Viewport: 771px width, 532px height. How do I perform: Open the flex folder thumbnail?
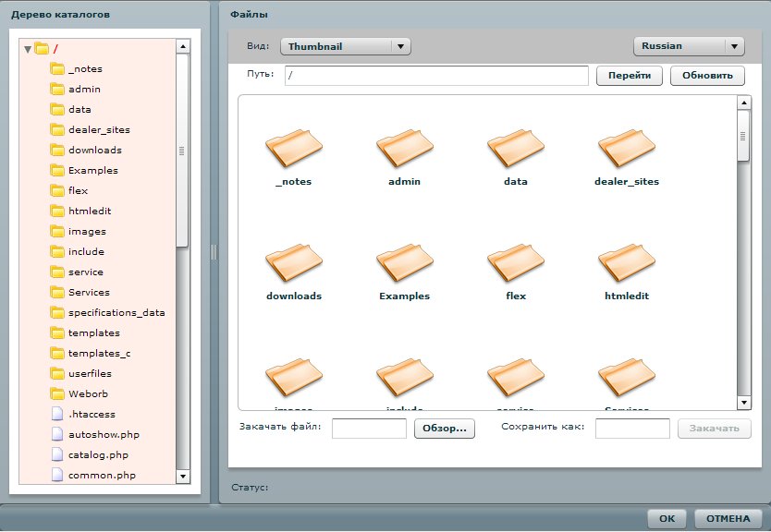tap(515, 262)
